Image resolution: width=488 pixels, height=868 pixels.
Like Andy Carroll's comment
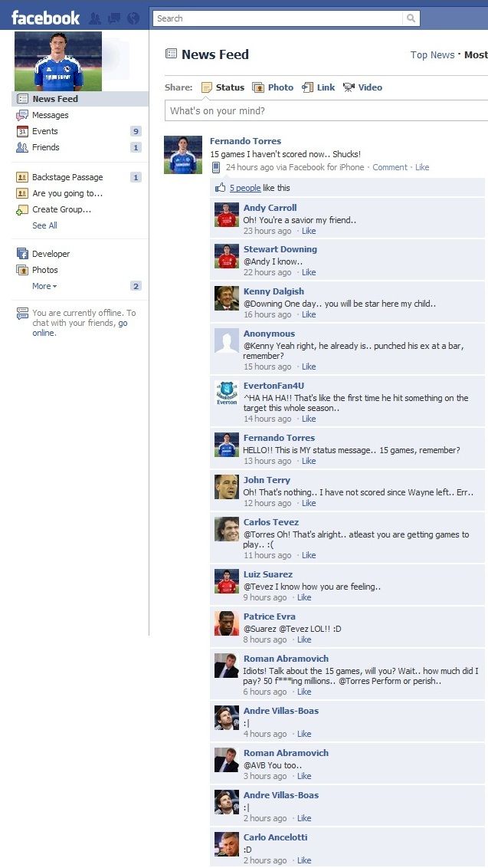click(x=309, y=231)
